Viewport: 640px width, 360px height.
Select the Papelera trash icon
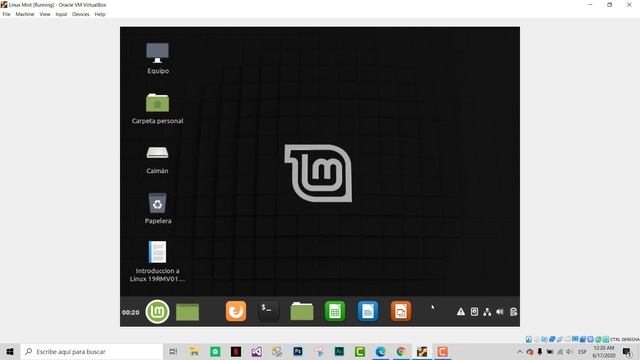(158, 209)
